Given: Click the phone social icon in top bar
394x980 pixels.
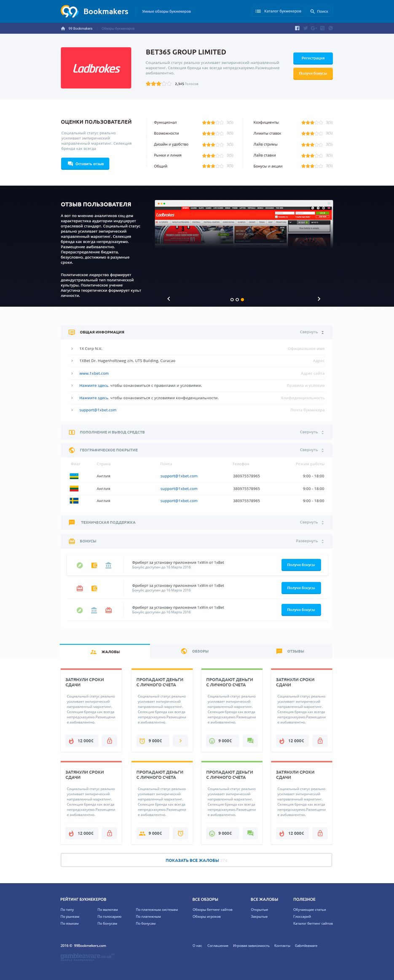Looking at the screenshot, I should click(331, 28).
